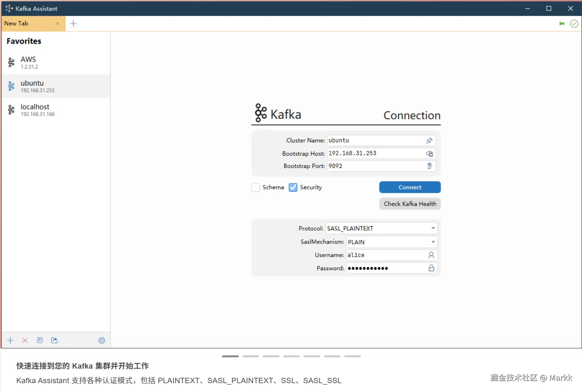The image size is (582, 392).
Task: Click the host icon in Bootstrap Host field
Action: tap(429, 154)
